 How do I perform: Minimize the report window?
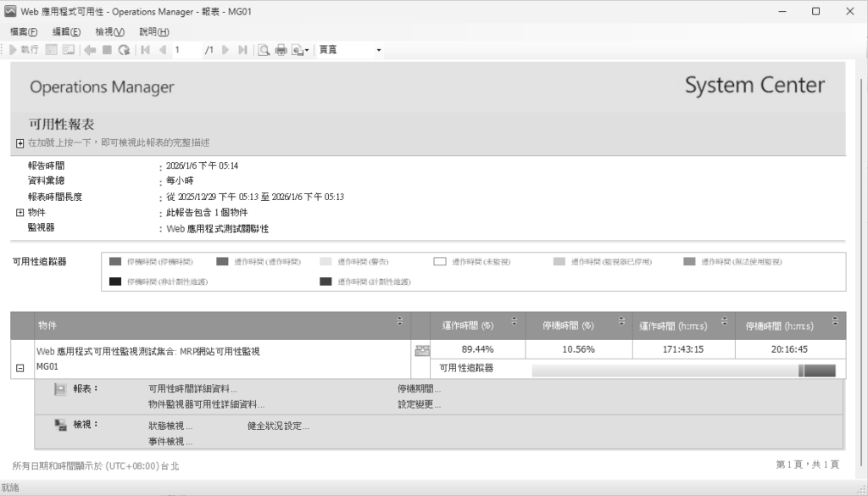[x=782, y=11]
